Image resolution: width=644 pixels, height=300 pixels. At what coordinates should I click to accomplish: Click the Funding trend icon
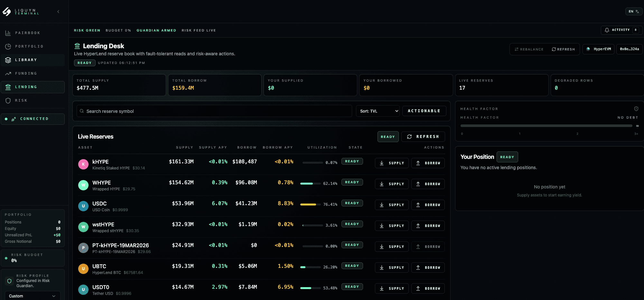point(8,73)
